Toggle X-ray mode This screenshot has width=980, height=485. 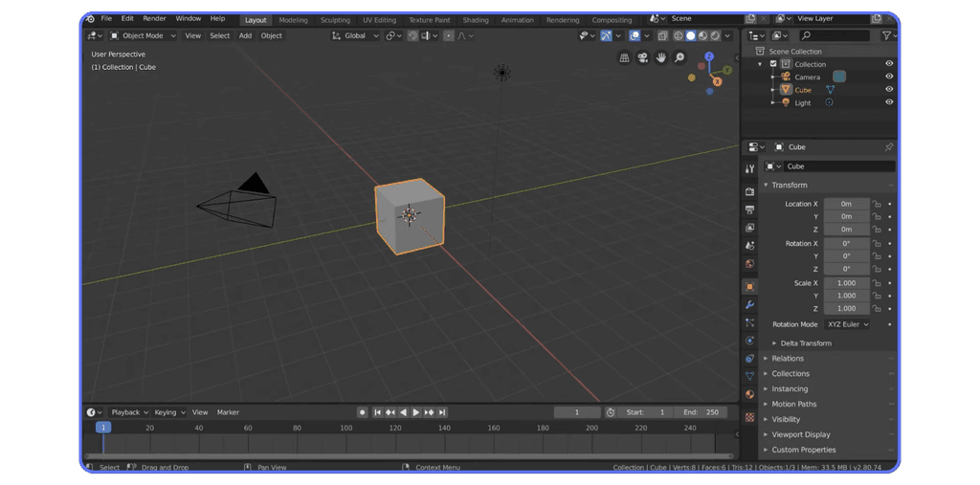(x=662, y=35)
